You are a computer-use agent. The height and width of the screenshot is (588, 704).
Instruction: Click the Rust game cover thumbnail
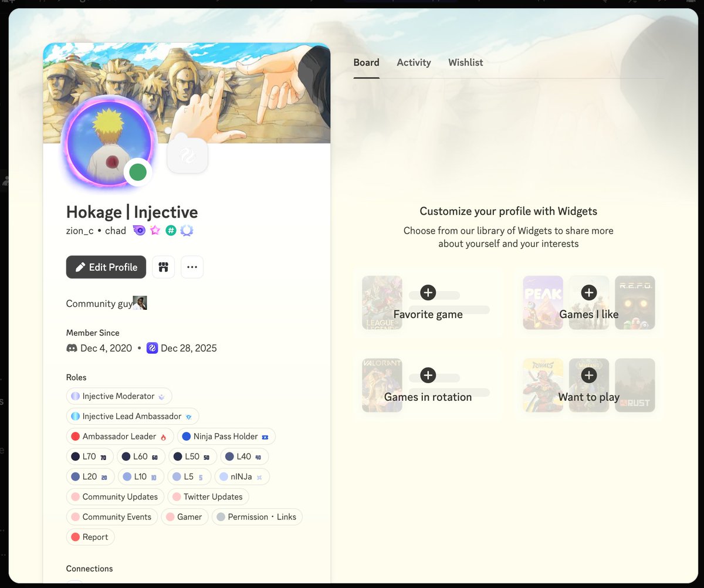635,385
